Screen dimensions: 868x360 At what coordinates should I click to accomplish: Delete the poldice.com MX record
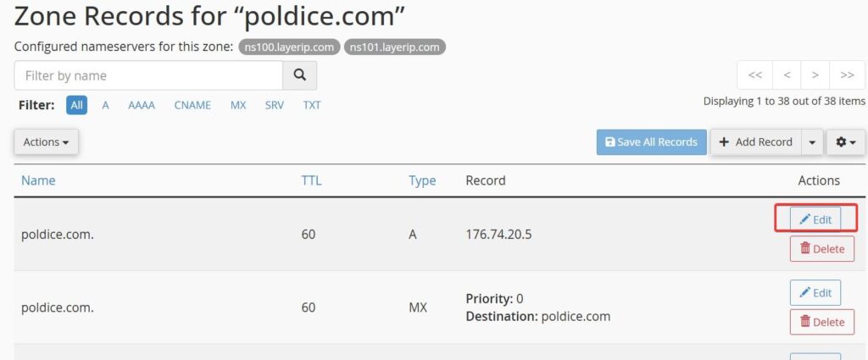pyautogui.click(x=815, y=322)
